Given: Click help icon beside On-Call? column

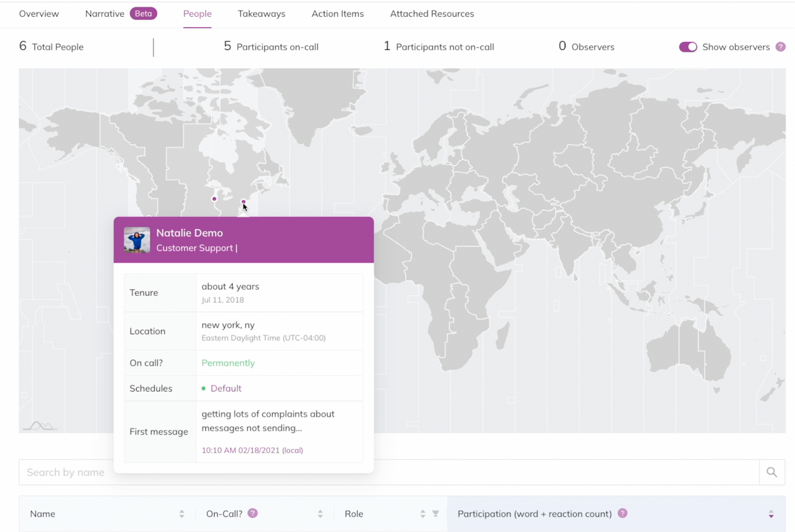Looking at the screenshot, I should pyautogui.click(x=253, y=513).
